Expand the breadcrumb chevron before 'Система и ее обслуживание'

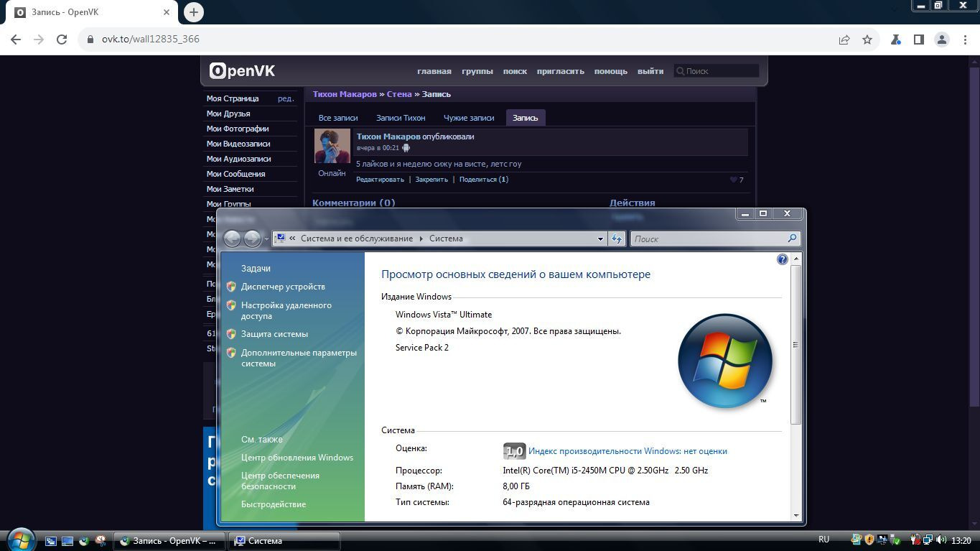(292, 239)
